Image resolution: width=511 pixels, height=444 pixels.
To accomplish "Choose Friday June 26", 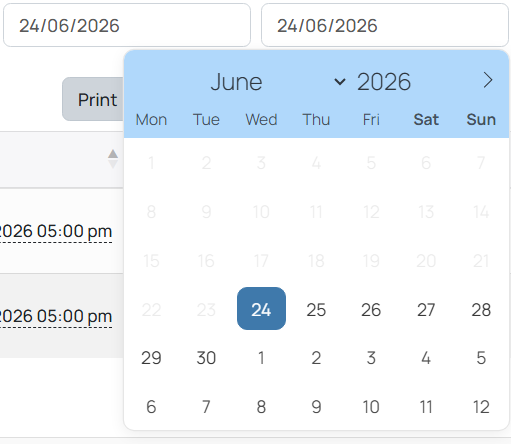I will pyautogui.click(x=371, y=310).
